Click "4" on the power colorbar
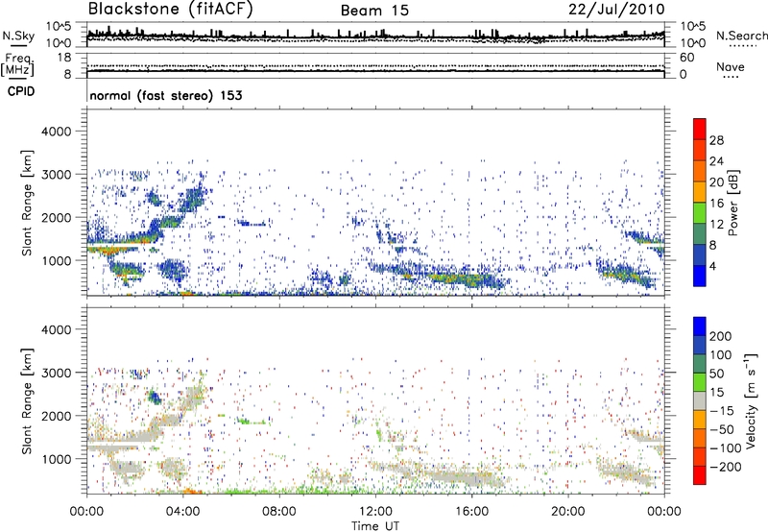 712,266
